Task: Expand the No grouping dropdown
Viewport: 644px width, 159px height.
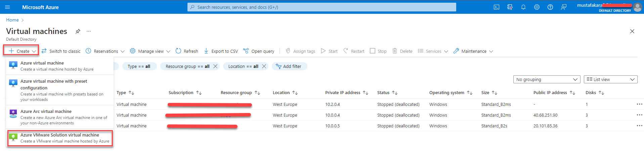Action: (x=547, y=79)
